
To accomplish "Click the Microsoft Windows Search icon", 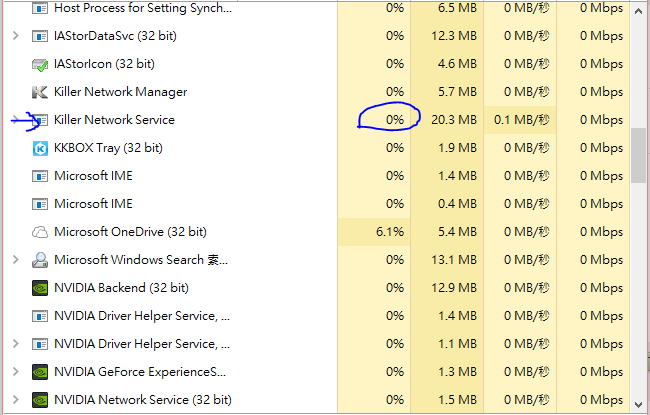I will tap(40, 260).
